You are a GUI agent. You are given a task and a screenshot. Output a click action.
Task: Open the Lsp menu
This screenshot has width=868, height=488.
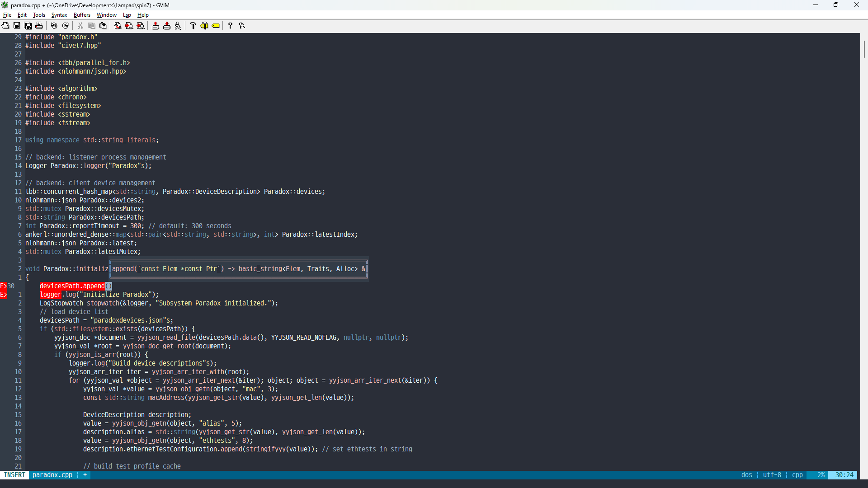pos(127,15)
